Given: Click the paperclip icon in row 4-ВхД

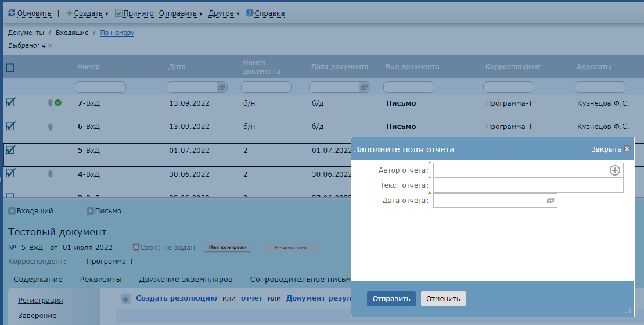Looking at the screenshot, I should (51, 174).
